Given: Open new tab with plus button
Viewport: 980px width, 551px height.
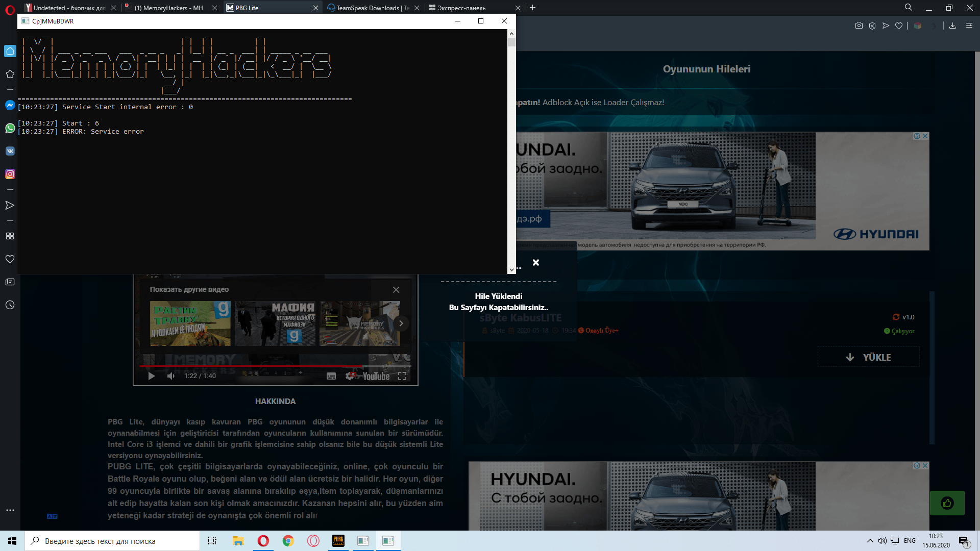Looking at the screenshot, I should (x=532, y=8).
